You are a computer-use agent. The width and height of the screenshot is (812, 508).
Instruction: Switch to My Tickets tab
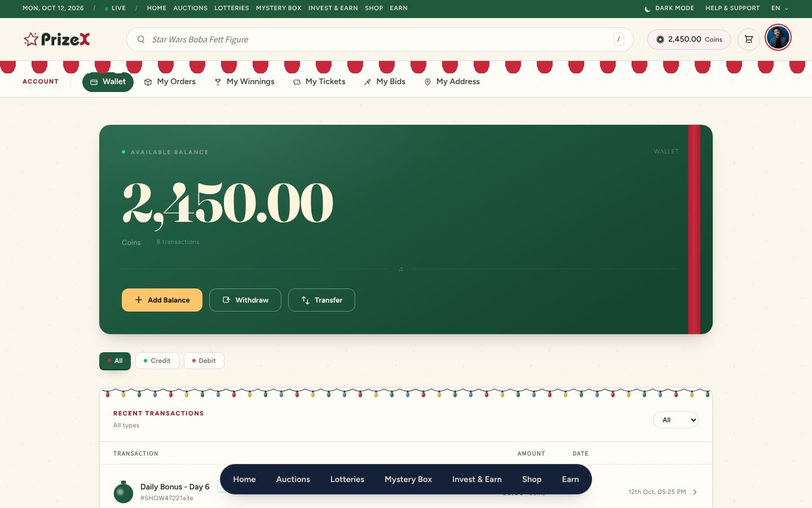(319, 82)
